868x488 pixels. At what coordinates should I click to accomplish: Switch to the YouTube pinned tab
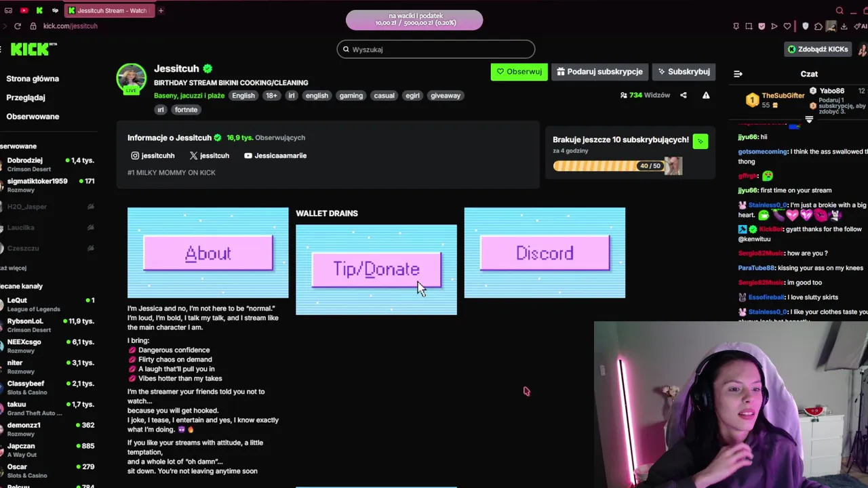[x=24, y=10]
